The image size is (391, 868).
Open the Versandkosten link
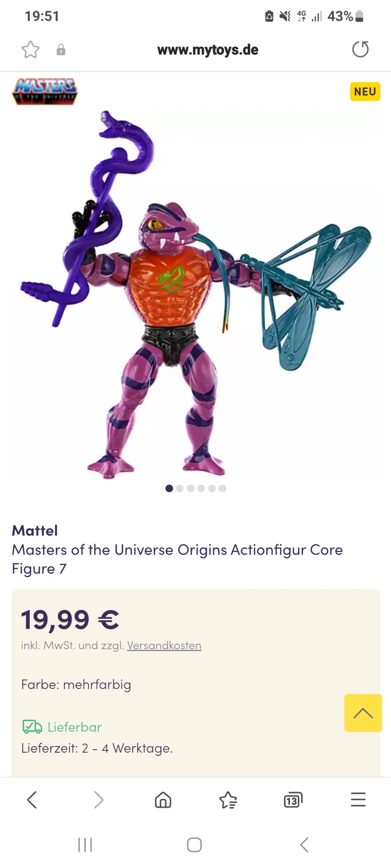click(x=164, y=645)
